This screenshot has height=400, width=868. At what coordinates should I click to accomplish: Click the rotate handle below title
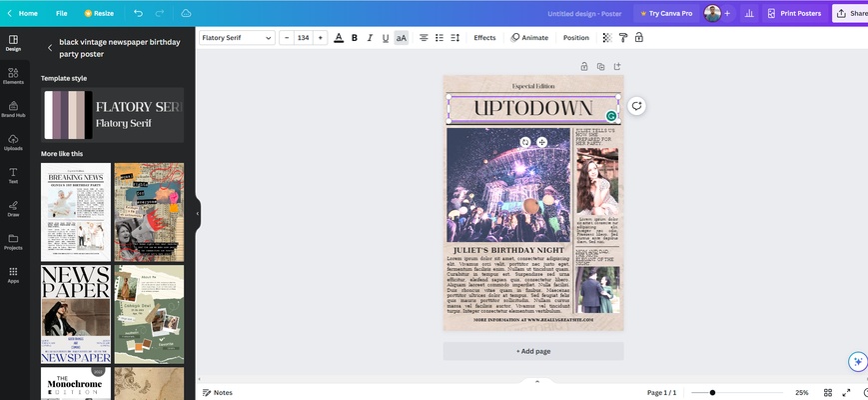click(x=525, y=142)
